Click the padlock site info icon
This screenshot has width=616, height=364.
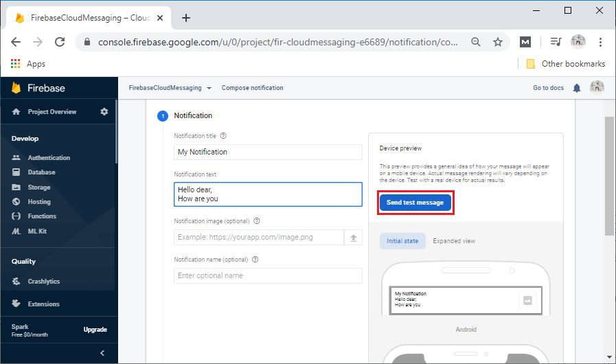[87, 42]
